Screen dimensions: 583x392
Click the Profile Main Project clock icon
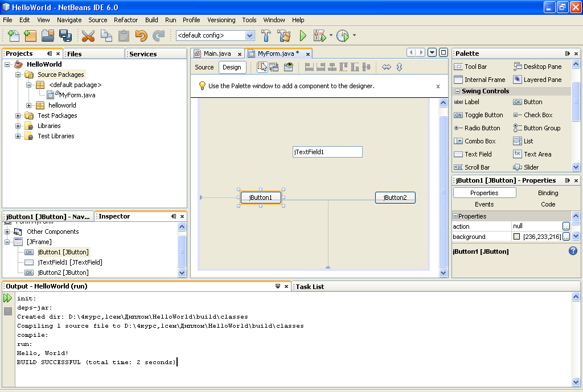tap(342, 35)
